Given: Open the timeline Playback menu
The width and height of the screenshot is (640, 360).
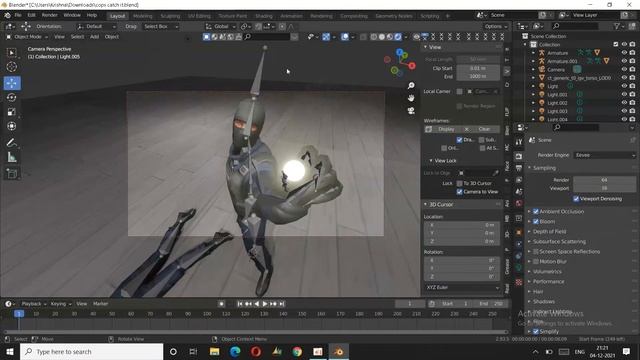Looking at the screenshot, I should coord(33,304).
